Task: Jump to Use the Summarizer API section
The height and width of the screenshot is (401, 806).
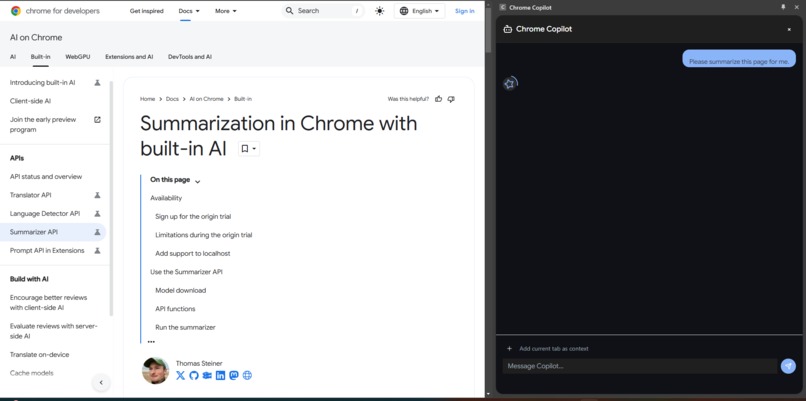Action: [186, 272]
